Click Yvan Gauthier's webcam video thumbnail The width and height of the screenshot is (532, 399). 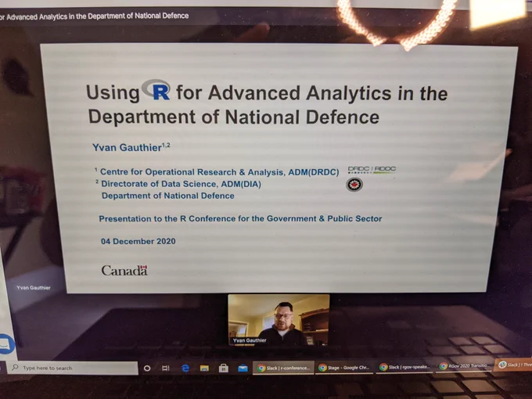point(279,320)
